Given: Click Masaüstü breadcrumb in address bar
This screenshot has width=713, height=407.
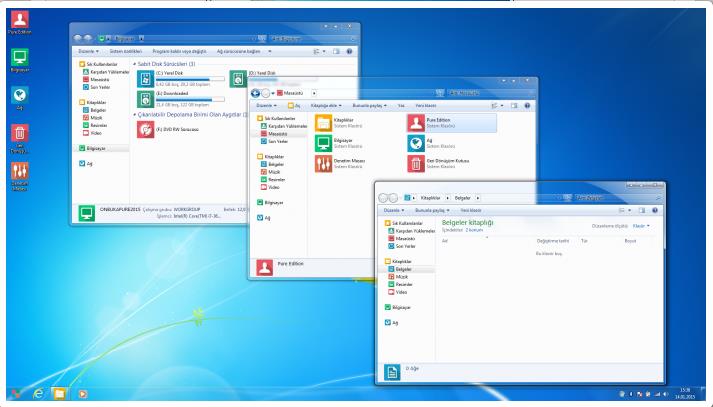Looking at the screenshot, I should click(x=293, y=93).
